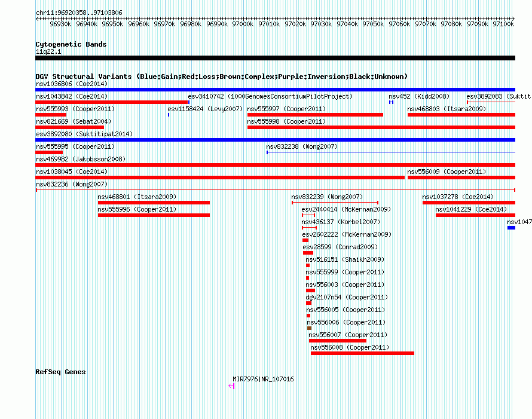Click the nsv555997 (Cooper2011) red bar
532x419 pixels.
point(315,115)
